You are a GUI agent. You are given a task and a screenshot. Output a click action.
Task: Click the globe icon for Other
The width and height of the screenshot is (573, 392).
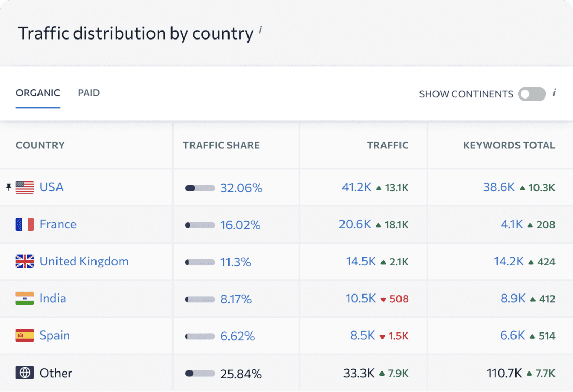[25, 373]
